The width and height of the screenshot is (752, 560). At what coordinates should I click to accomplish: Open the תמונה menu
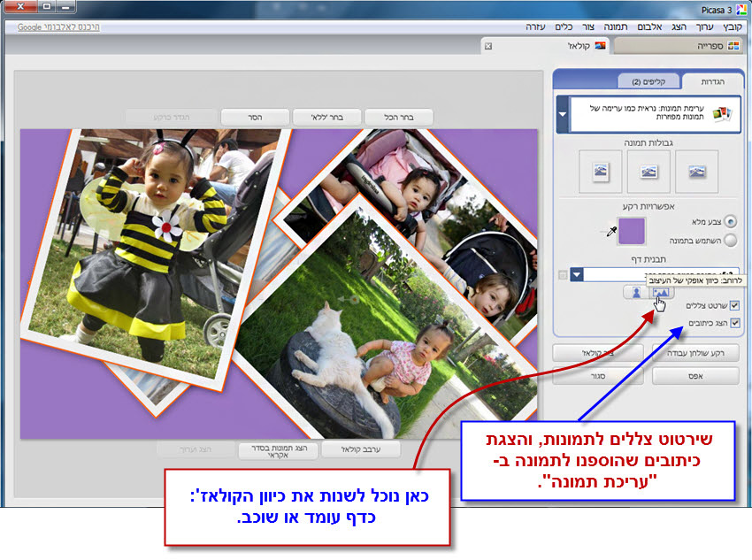tap(616, 27)
